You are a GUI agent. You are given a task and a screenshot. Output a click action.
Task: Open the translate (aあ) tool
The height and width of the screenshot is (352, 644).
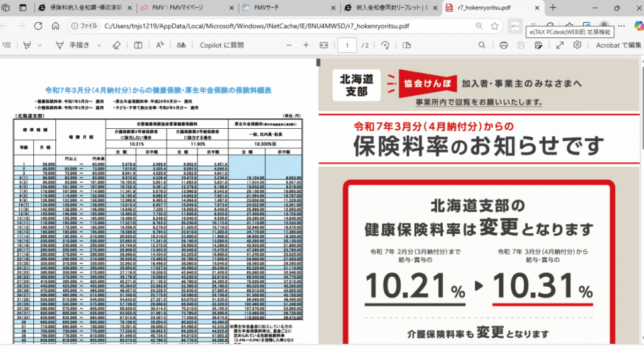click(181, 45)
